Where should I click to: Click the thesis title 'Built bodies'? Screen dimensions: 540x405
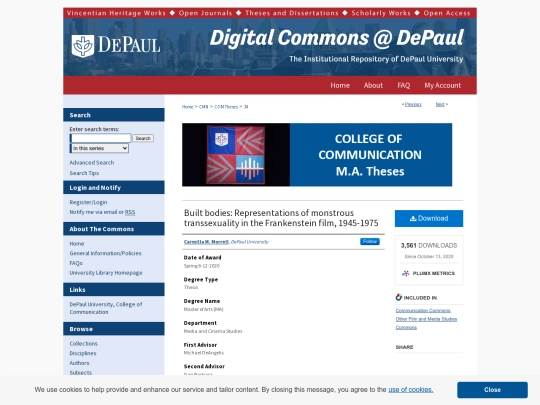281,218
